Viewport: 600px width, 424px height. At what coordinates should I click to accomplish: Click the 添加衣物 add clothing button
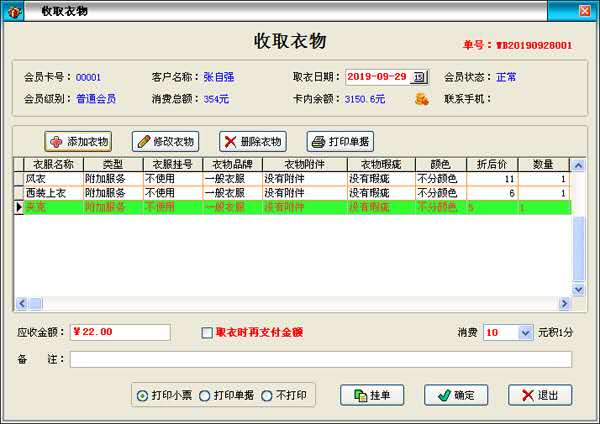(79, 141)
